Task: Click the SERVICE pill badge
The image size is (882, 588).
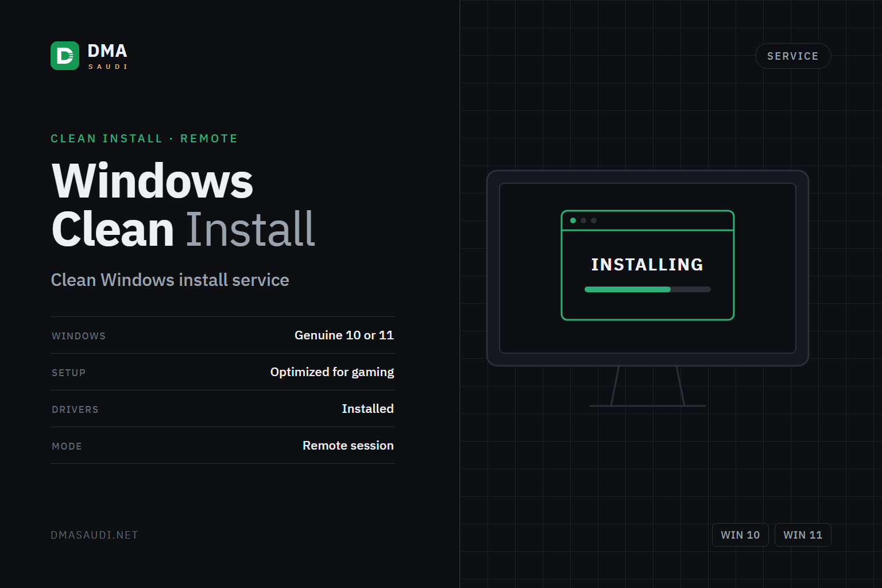Action: [793, 56]
